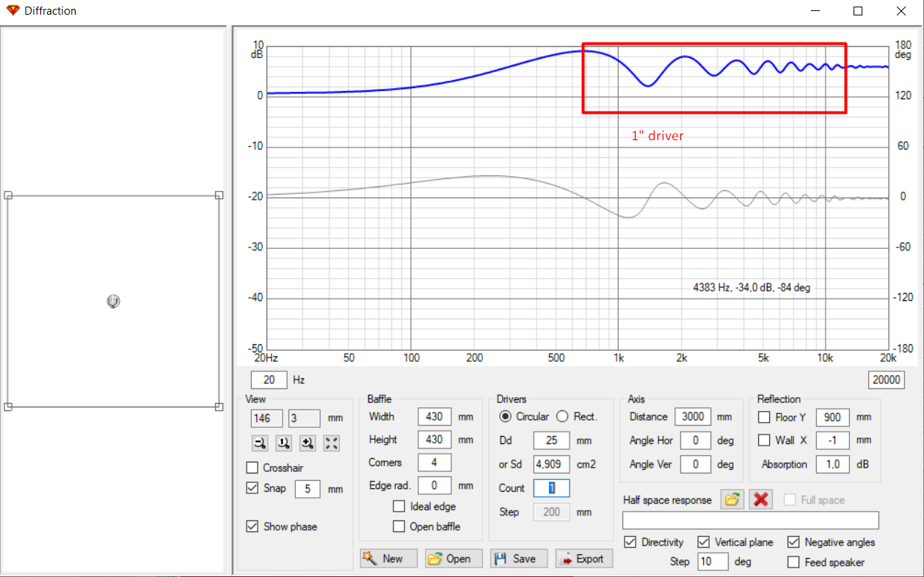Toggle the Vertical plane checkbox
The image size is (924, 577).
pos(703,542)
